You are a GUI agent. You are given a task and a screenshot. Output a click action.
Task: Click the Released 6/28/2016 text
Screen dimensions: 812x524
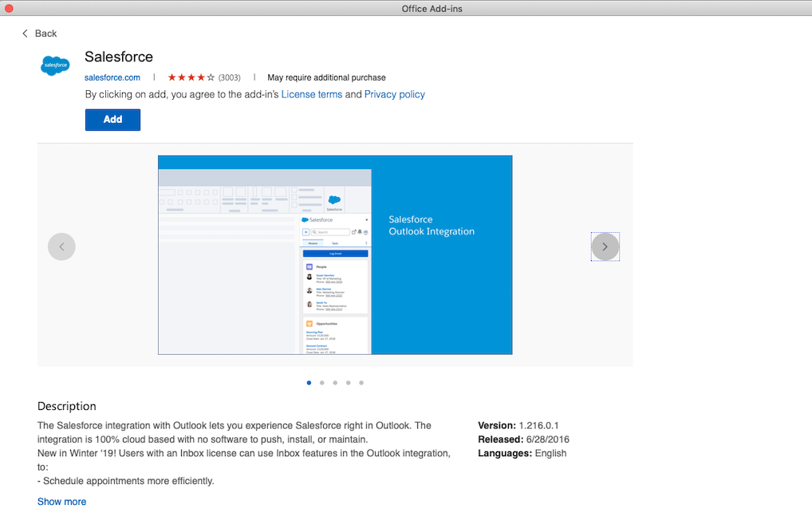point(523,439)
